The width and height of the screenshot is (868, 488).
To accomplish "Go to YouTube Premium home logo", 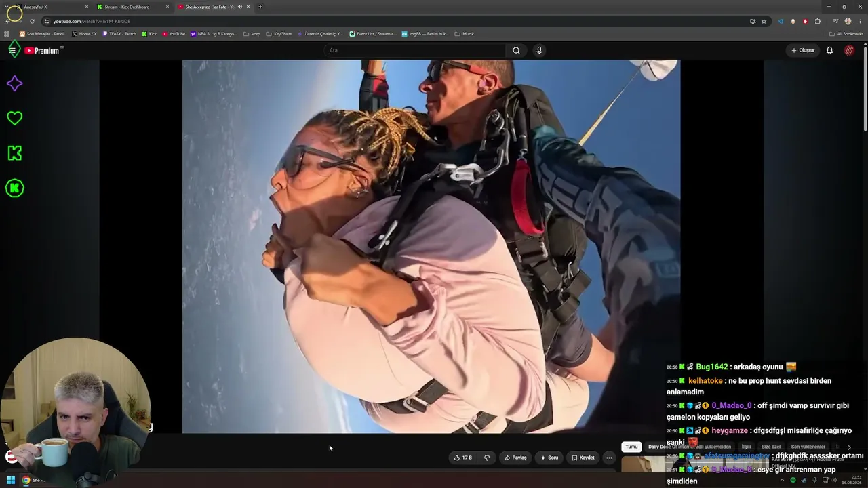I will (x=42, y=51).
